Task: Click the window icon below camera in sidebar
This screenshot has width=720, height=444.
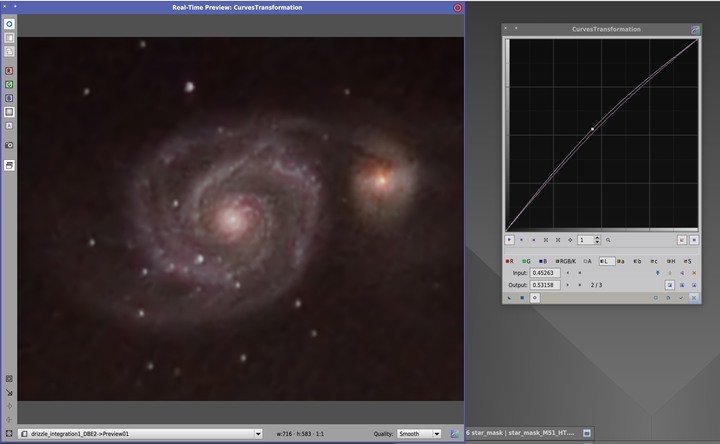Action: tap(9, 165)
